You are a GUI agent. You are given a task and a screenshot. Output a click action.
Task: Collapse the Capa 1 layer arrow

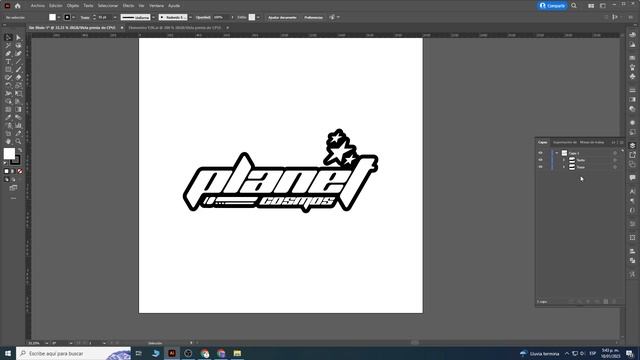tap(557, 153)
